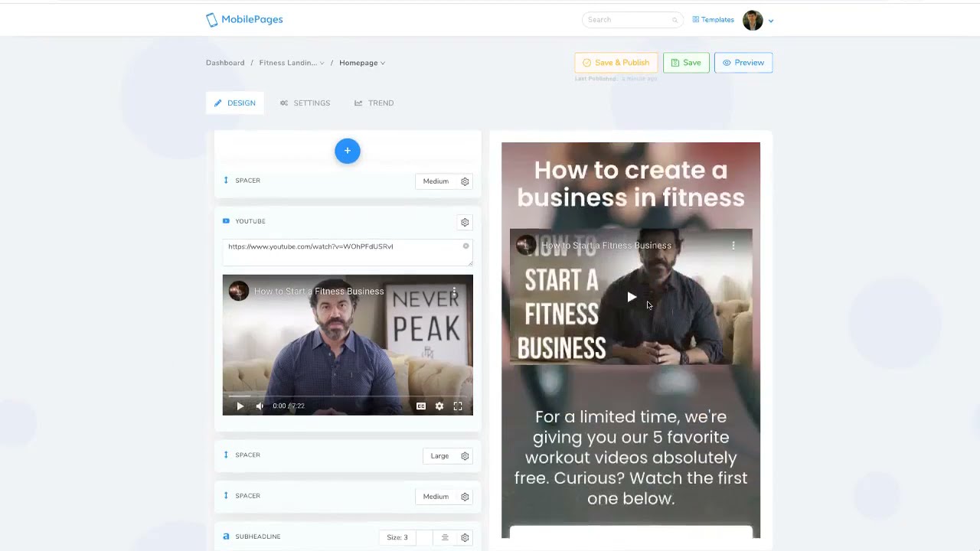The width and height of the screenshot is (980, 551).
Task: Click Save & Publish button
Action: pyautogui.click(x=616, y=63)
